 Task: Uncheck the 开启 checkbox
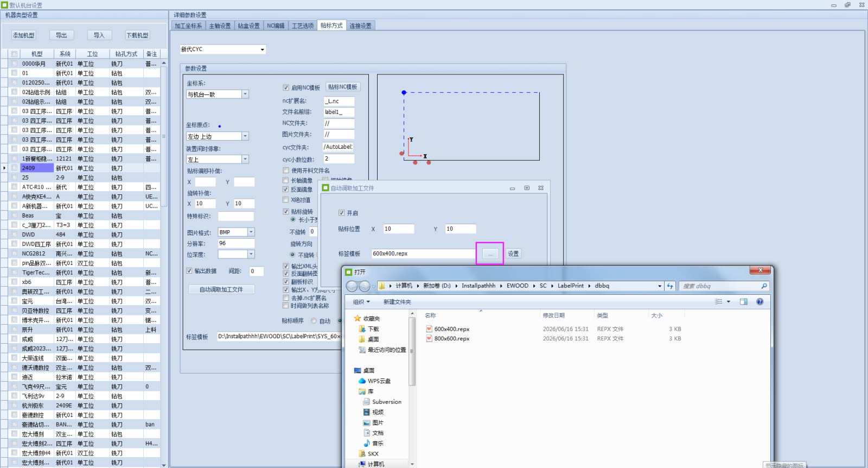tap(341, 213)
